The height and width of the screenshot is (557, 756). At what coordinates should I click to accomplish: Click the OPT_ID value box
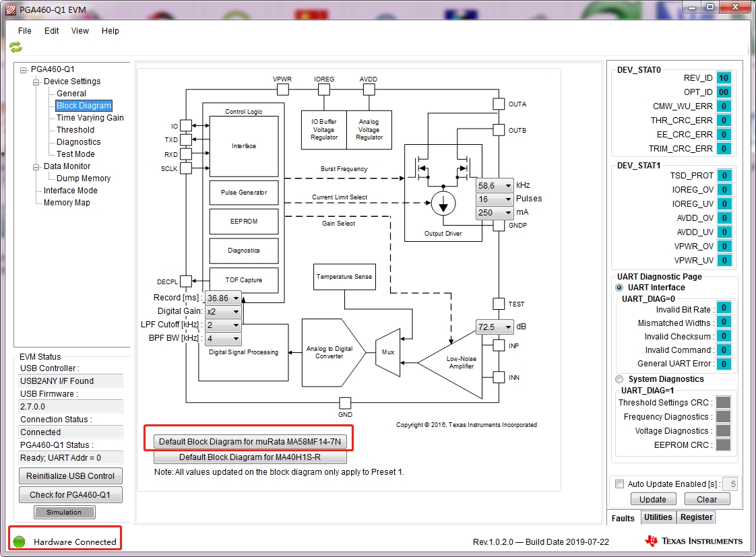tap(724, 92)
